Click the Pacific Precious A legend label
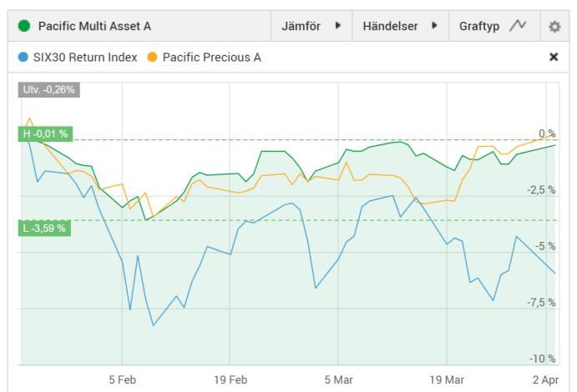The width and height of the screenshot is (577, 392). pos(211,58)
